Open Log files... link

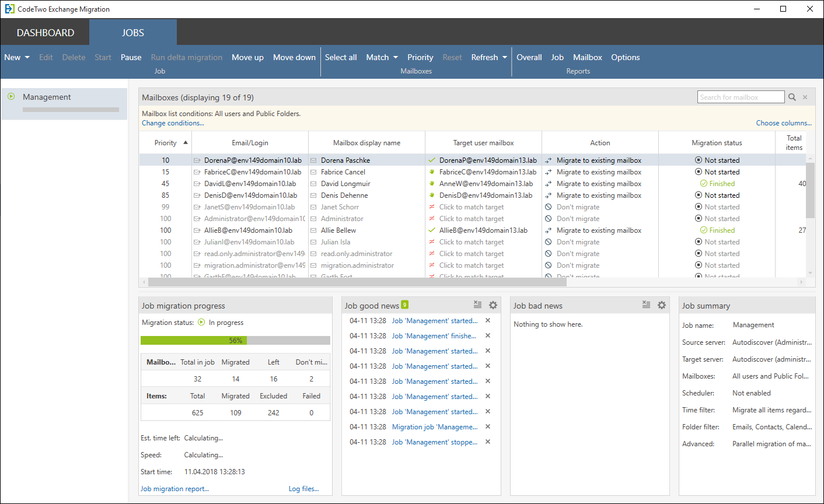pyautogui.click(x=303, y=489)
